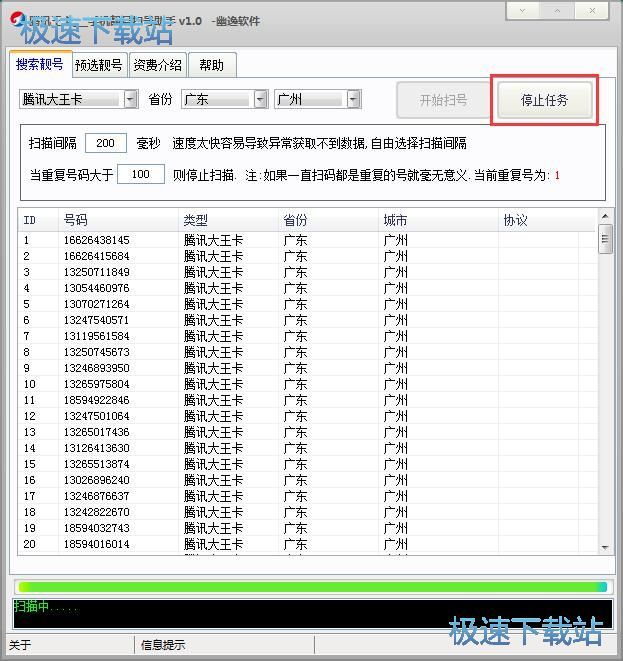Viewport: 623px width, 661px height.
Task: Sort by the 类型 column header
Action: coord(228,220)
